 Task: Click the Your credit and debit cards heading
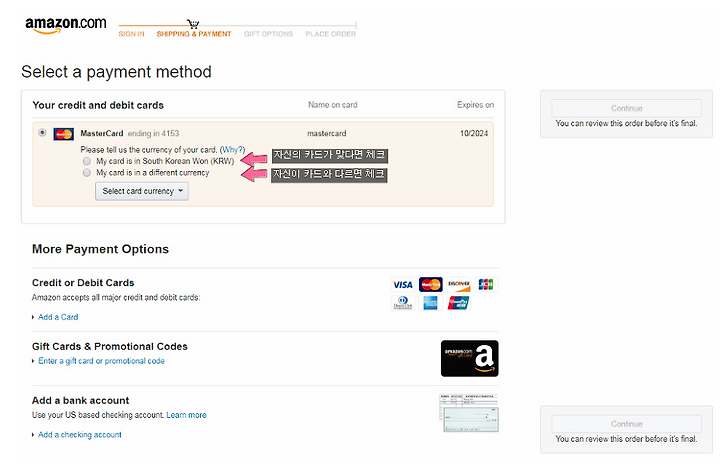98,105
